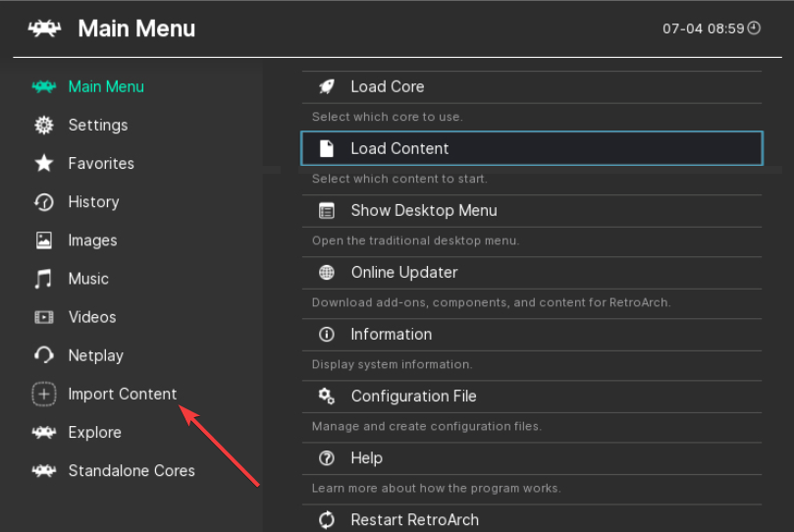Screen dimensions: 794x532
Task: Open the Explore sidebar entry
Action: tap(94, 433)
